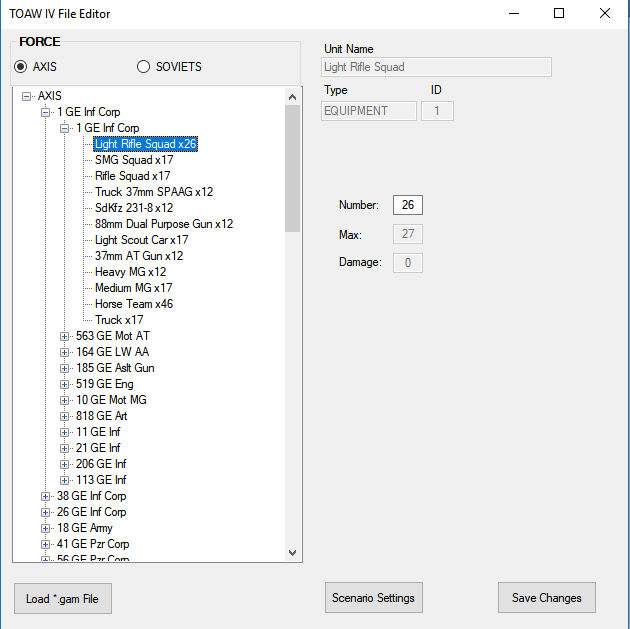Click the 818 GE Art label
Screen dimensions: 630x629
pos(101,416)
